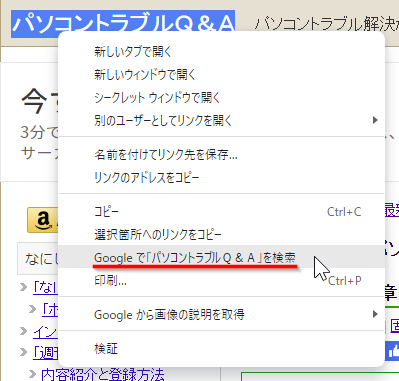
Task: Expand Google から画像の説明を取得 submenu arrow
Action: (x=375, y=314)
